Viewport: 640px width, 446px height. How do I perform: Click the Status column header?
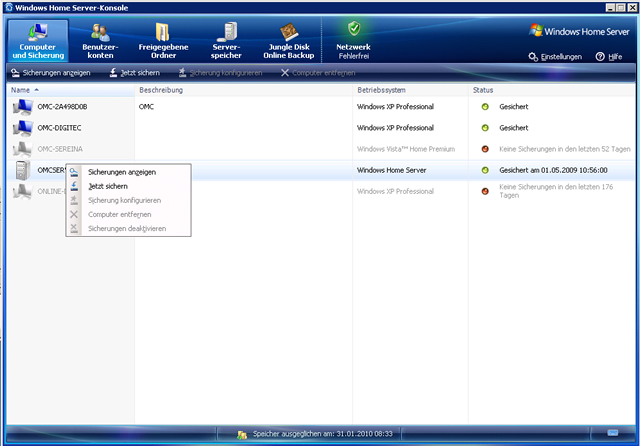[552, 90]
